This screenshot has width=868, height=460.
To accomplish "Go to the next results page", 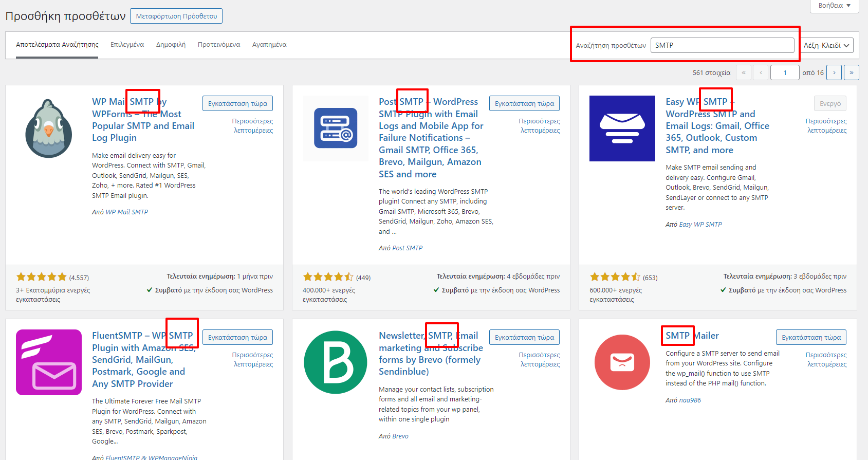I will point(834,72).
